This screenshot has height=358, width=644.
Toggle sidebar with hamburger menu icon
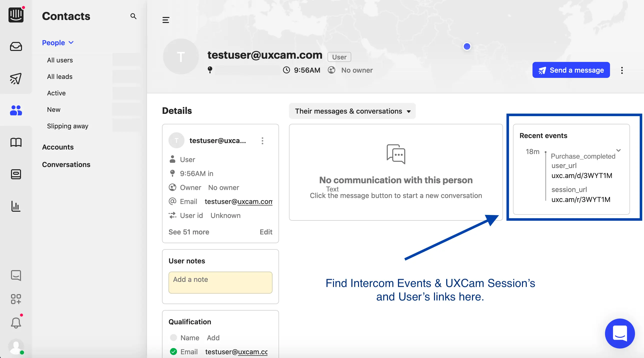click(166, 20)
